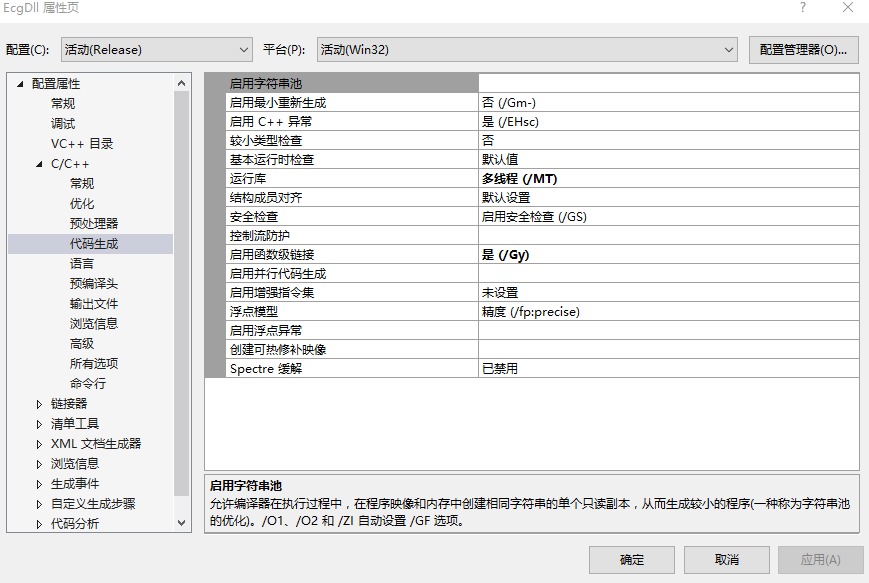Click the 未设置 value
The image size is (869, 583).
tap(668, 293)
